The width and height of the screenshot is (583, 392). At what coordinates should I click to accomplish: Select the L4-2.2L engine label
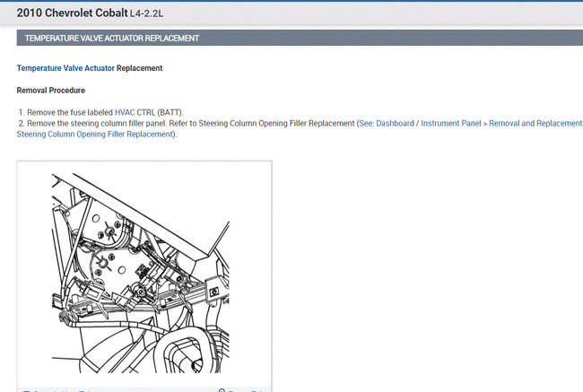click(x=146, y=14)
